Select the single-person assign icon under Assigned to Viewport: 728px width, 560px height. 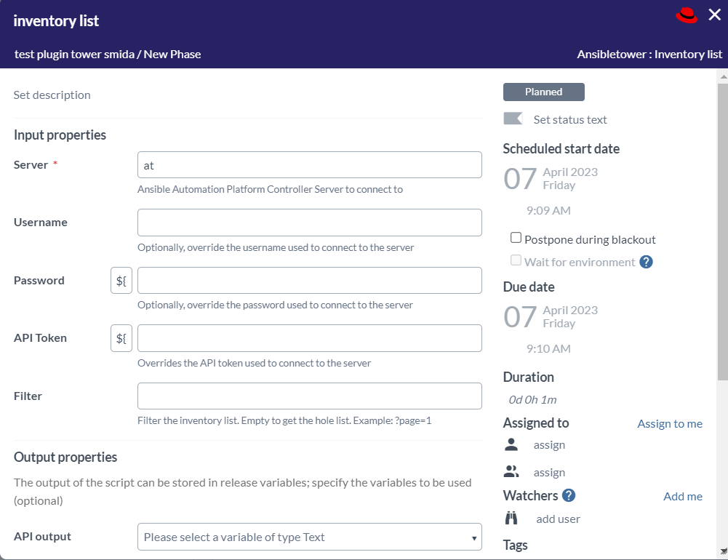(x=511, y=444)
